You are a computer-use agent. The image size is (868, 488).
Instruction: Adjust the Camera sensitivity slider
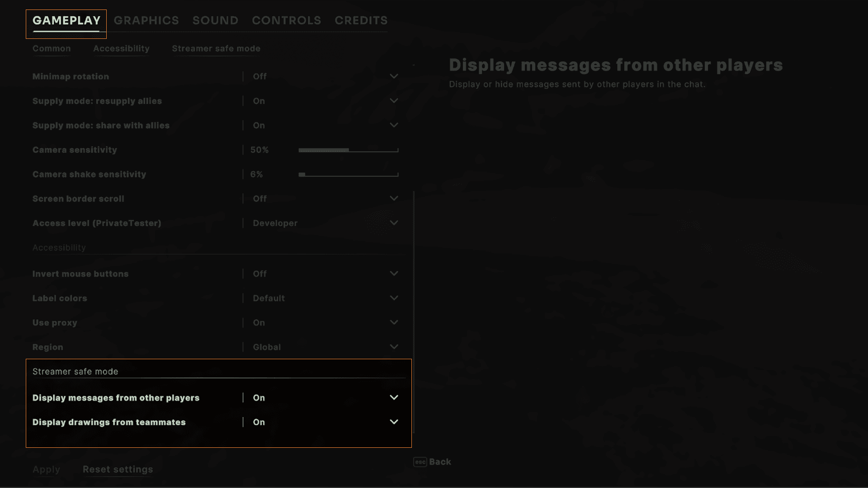tap(348, 150)
